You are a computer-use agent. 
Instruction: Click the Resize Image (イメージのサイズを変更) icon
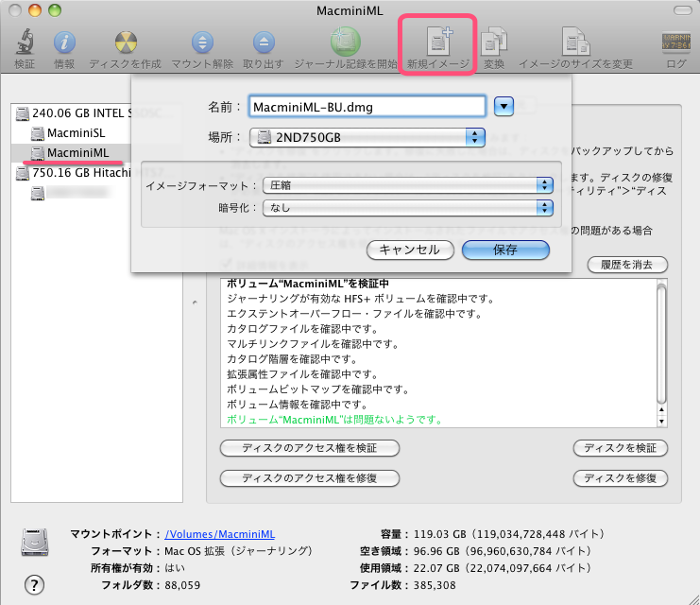[x=575, y=42]
